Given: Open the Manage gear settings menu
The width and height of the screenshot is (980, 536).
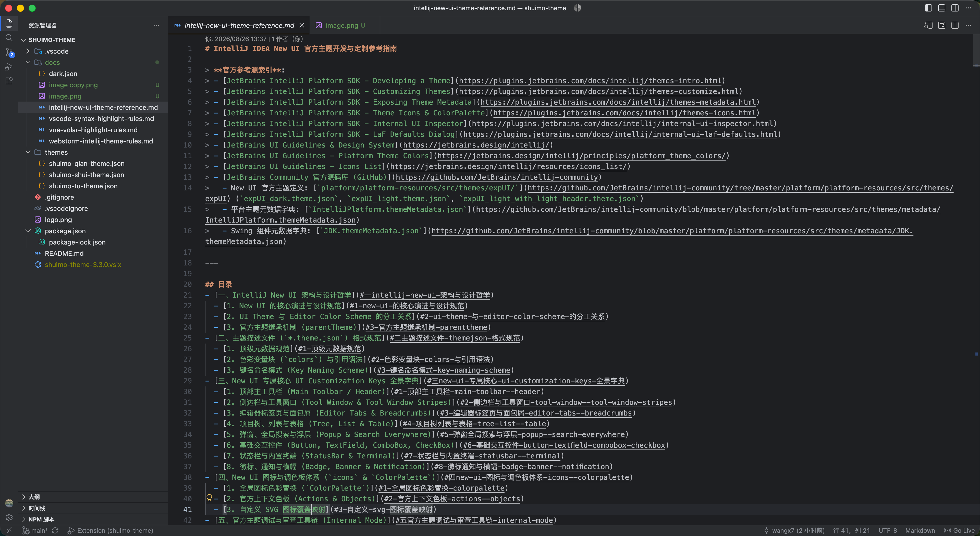Looking at the screenshot, I should 9,517.
